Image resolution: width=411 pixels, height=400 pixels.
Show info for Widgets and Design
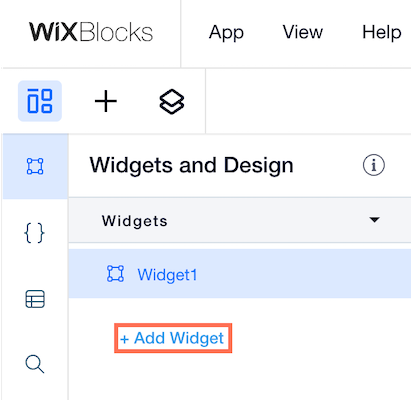click(x=374, y=165)
